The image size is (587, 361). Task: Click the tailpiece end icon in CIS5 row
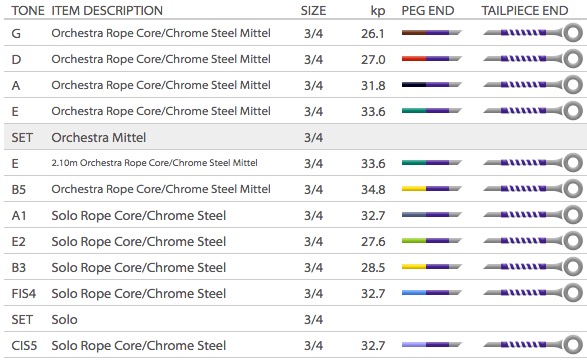(533, 345)
